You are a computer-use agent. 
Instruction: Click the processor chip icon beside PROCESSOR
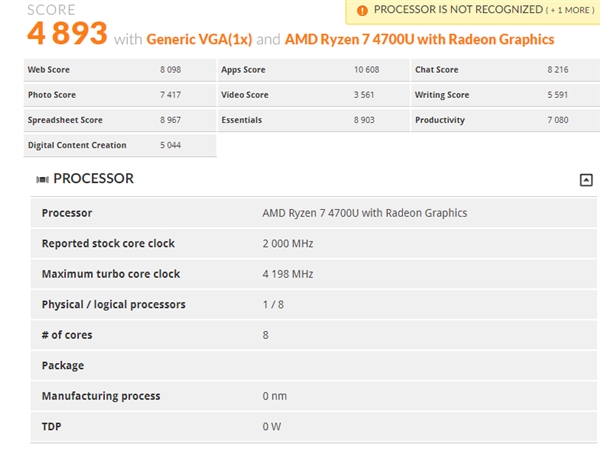coord(42,180)
